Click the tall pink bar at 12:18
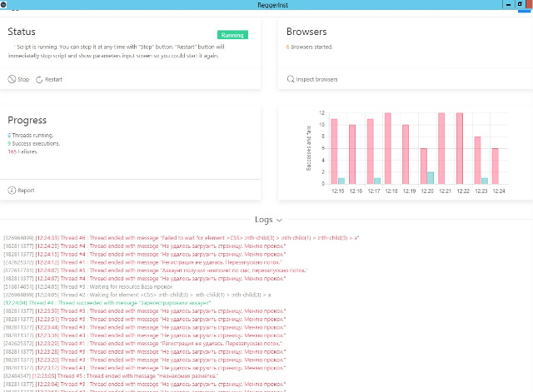This screenshot has height=392, width=533. 388,148
